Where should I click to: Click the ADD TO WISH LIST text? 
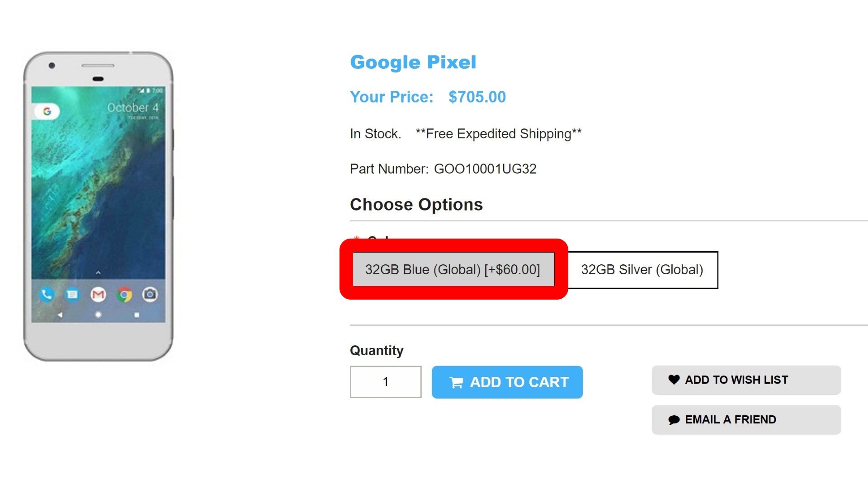[x=736, y=380]
